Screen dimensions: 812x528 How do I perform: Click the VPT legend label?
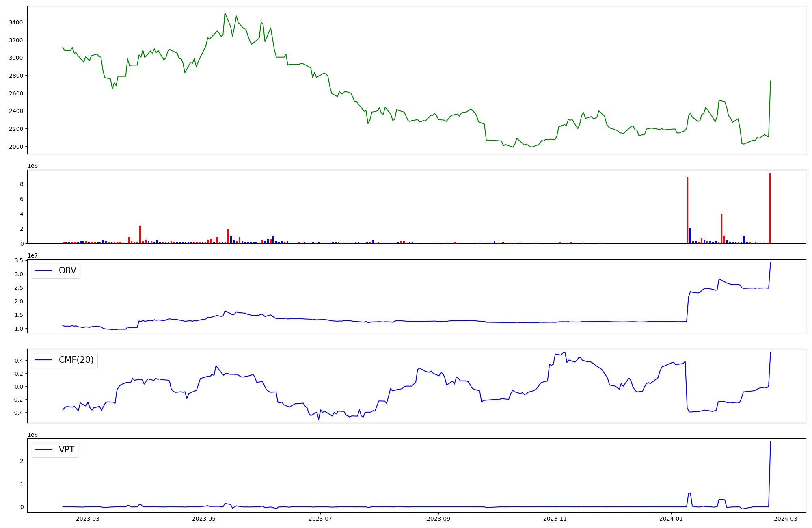(x=67, y=450)
